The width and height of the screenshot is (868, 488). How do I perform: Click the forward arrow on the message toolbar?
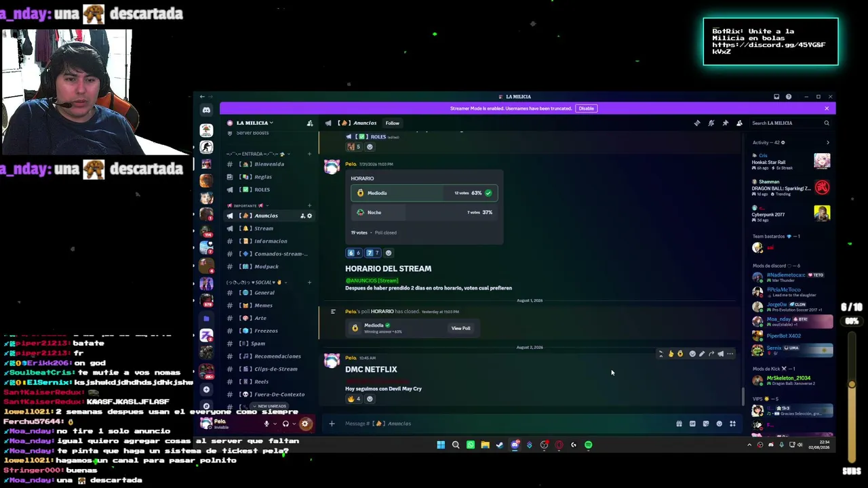pyautogui.click(x=711, y=354)
